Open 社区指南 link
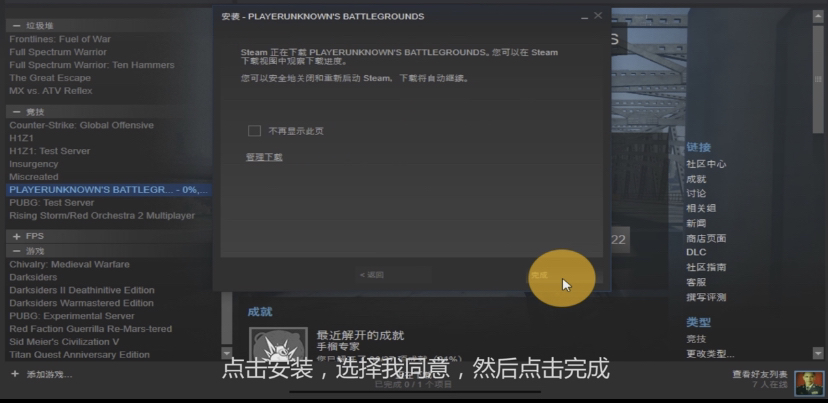This screenshot has width=828, height=403. 706,267
